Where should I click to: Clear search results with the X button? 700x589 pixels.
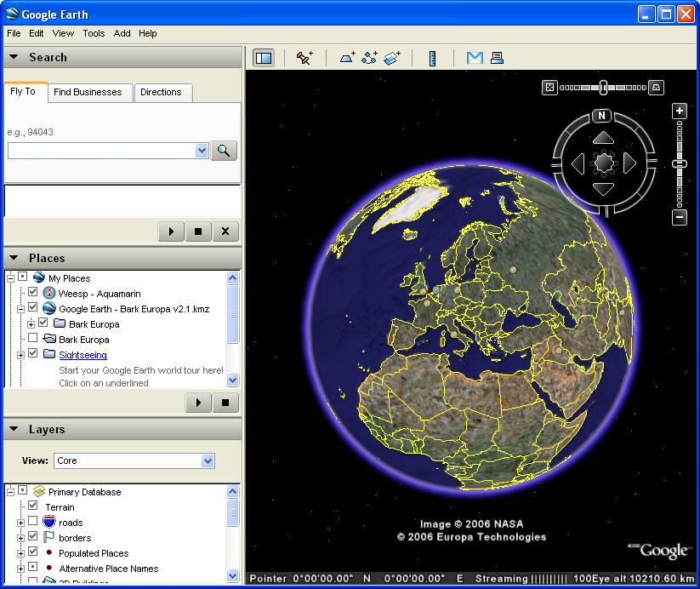(x=225, y=231)
